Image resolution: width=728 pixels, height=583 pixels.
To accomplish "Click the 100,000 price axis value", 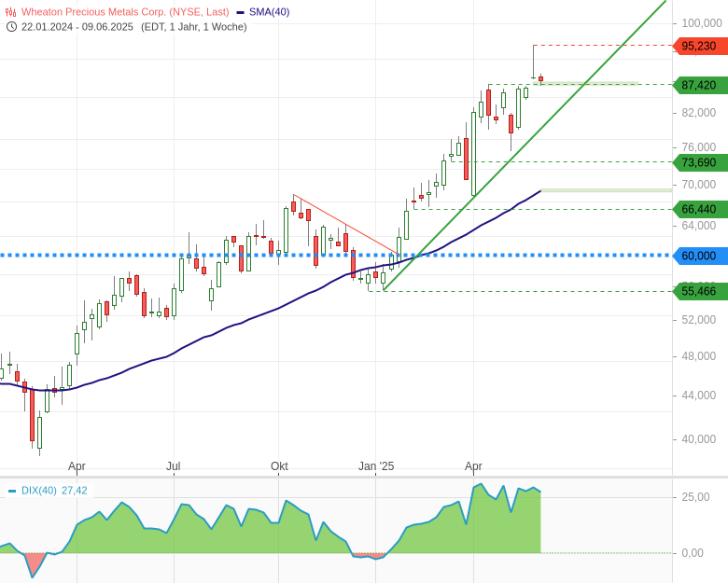I will click(x=702, y=22).
